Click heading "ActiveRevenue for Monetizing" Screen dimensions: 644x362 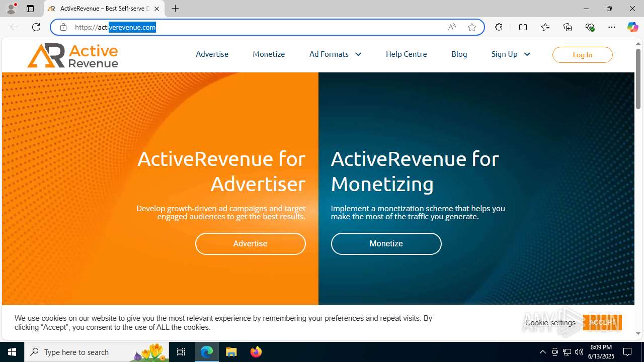(x=415, y=171)
